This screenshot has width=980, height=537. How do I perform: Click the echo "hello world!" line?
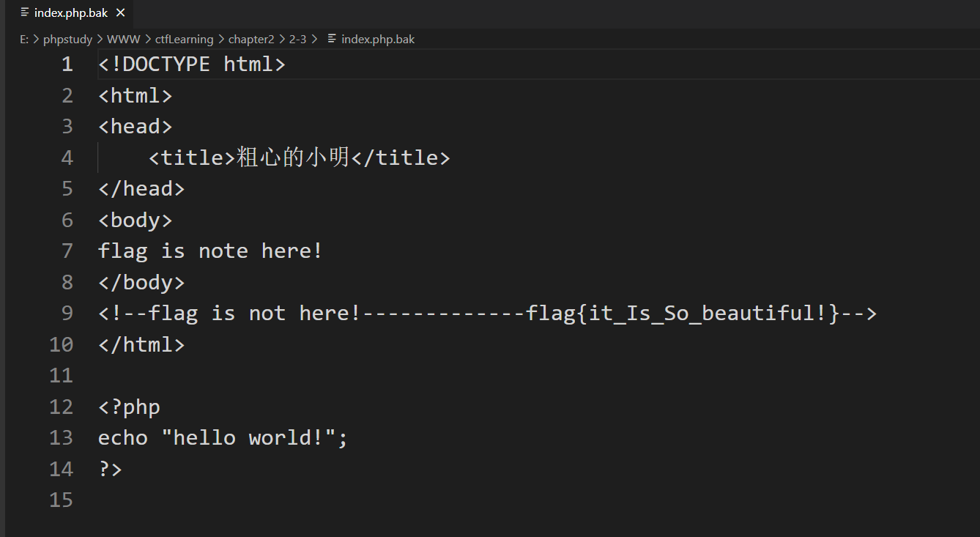tap(223, 438)
